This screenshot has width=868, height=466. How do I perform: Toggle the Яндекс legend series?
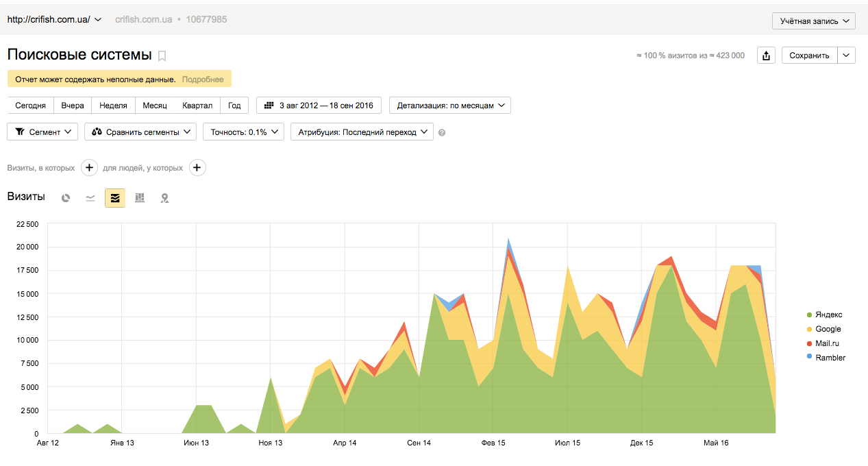(824, 315)
